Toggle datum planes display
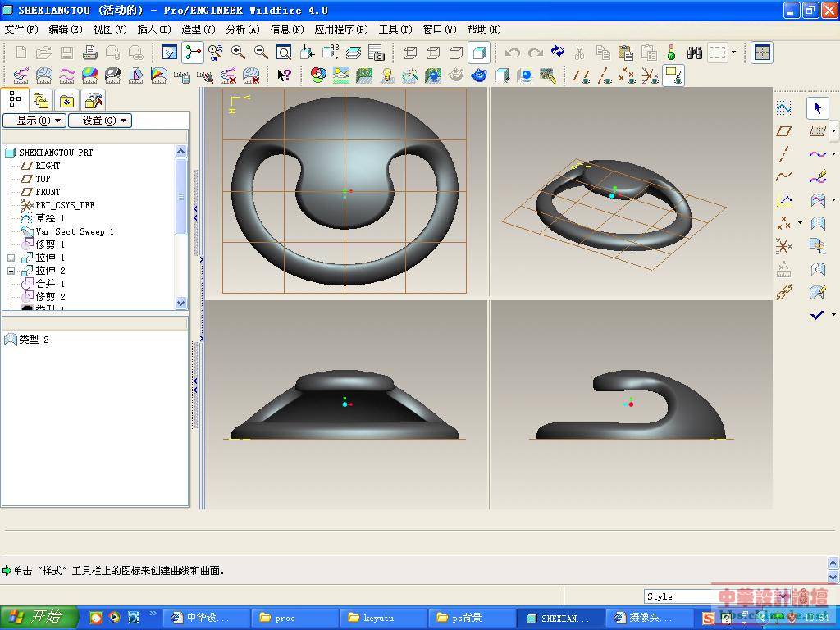 582,75
